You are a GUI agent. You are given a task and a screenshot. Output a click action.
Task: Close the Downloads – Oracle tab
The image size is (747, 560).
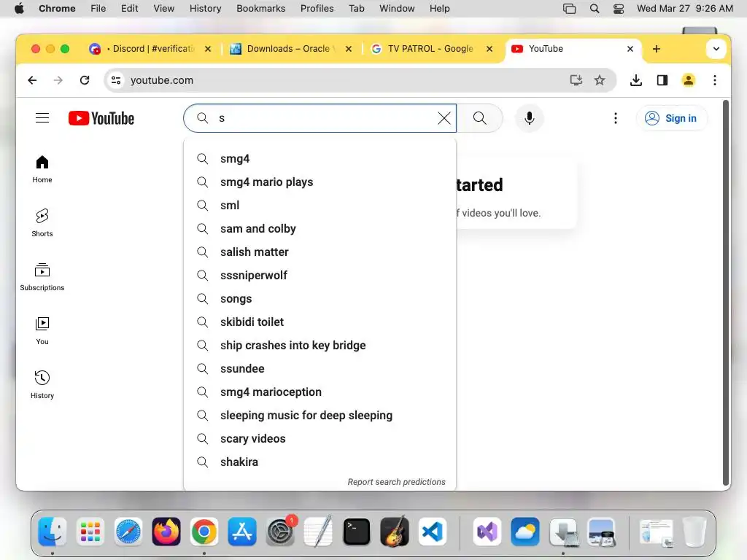pos(349,49)
